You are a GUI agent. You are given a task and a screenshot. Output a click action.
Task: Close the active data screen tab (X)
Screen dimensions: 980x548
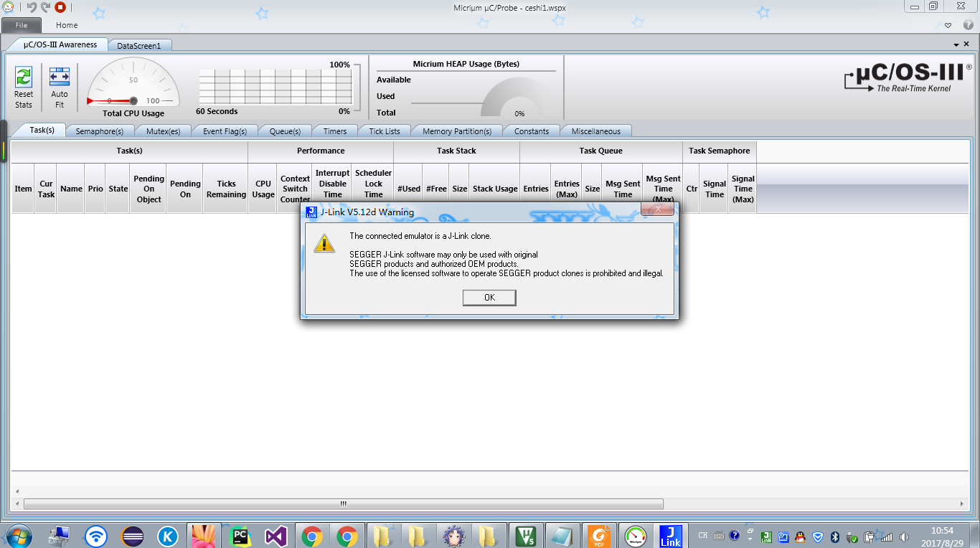tap(966, 44)
